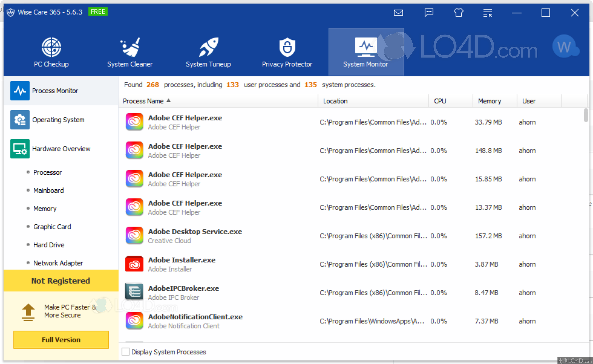
Task: Open Graphic Card hardware details
Action: (52, 227)
